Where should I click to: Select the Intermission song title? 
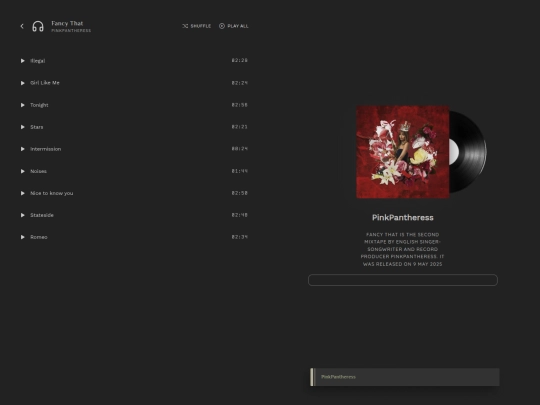45,149
